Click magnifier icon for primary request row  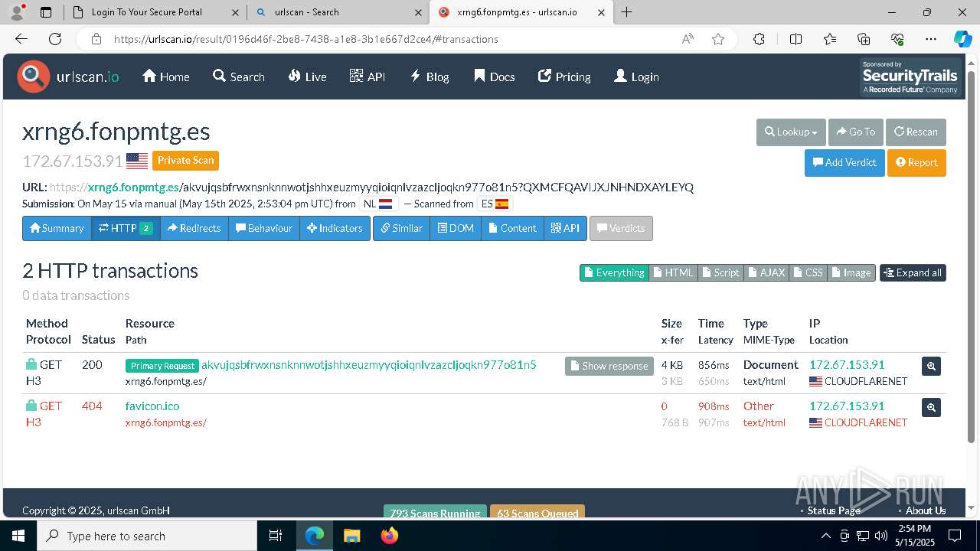pyautogui.click(x=931, y=367)
